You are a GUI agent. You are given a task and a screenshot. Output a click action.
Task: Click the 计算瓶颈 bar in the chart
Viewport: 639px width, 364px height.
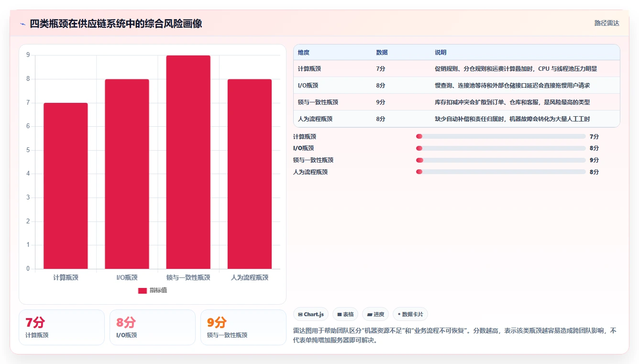point(66,186)
